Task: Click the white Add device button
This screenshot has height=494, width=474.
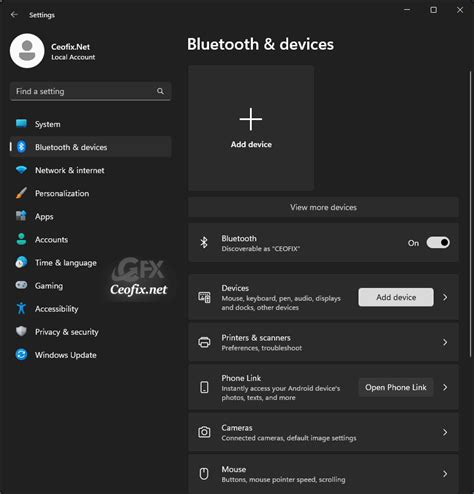Action: (396, 297)
